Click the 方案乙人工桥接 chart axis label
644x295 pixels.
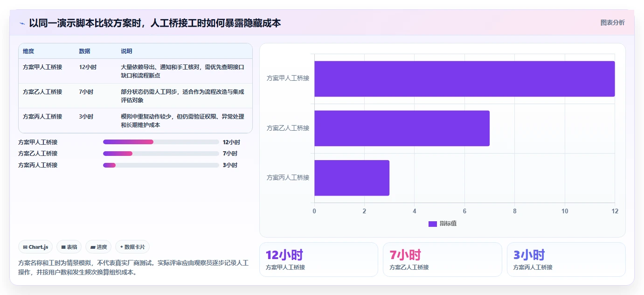tap(288, 128)
